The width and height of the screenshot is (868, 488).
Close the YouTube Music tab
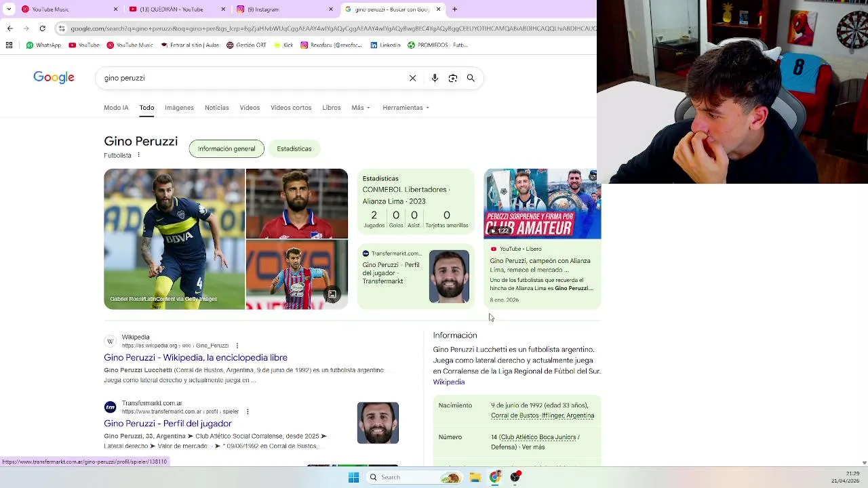pos(115,9)
